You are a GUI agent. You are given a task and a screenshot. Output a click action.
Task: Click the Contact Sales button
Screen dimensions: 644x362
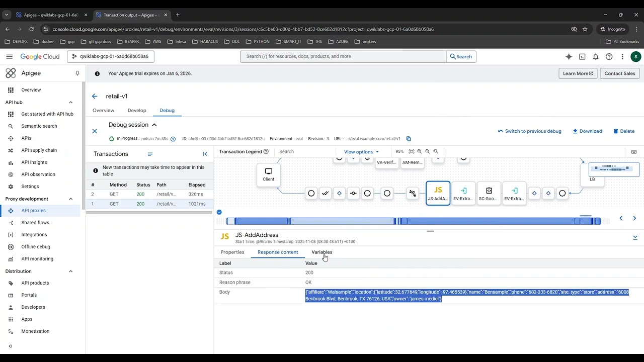pos(620,73)
